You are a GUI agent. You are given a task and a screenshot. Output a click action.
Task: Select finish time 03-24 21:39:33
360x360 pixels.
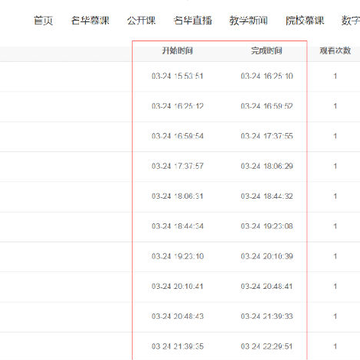tap(267, 316)
